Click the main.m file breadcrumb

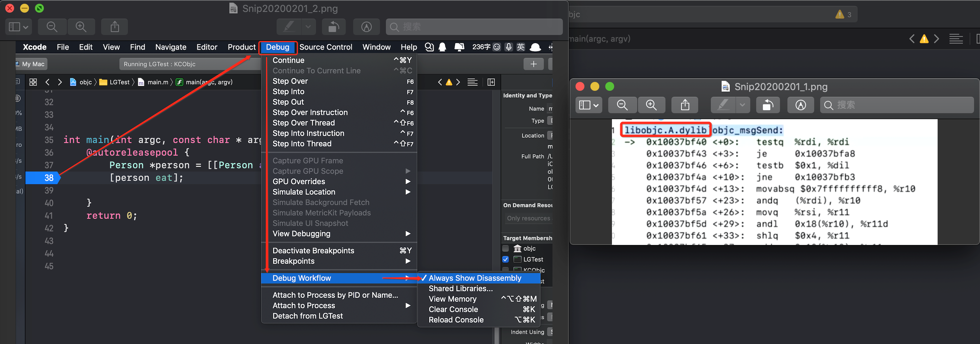pos(153,82)
